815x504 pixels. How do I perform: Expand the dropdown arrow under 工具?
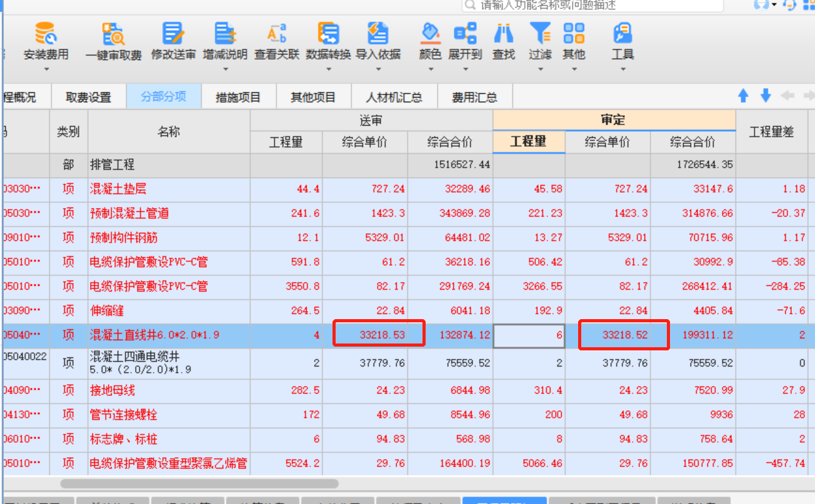point(622,69)
